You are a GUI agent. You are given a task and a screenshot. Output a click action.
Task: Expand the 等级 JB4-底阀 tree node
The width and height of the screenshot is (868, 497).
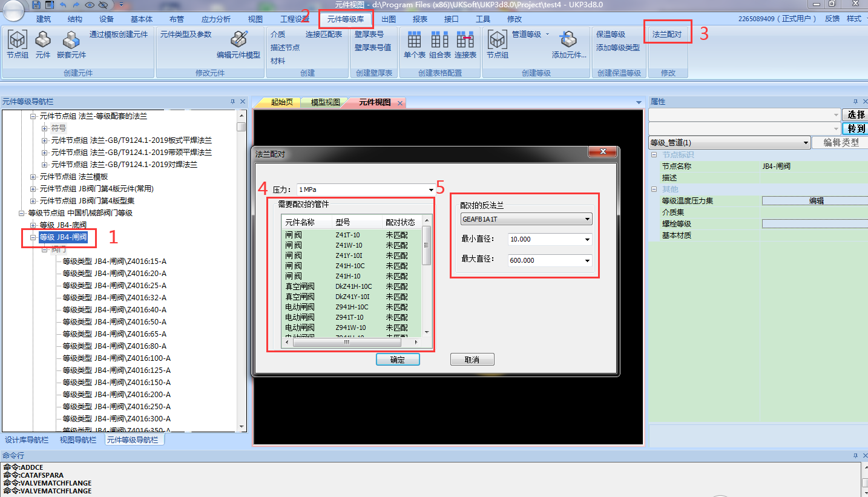(x=33, y=225)
